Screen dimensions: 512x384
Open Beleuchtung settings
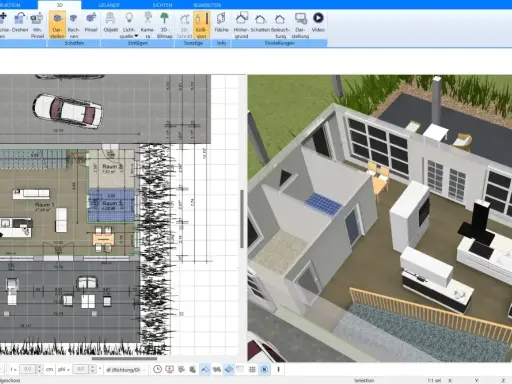coord(280,25)
